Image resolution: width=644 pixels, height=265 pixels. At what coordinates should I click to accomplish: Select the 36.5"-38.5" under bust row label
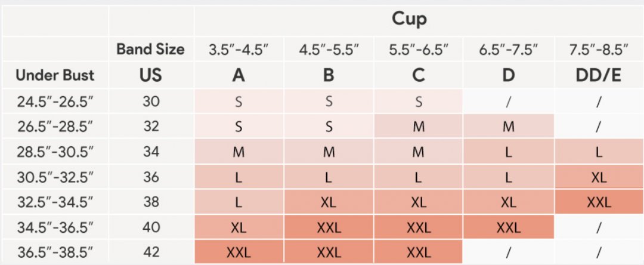pyautogui.click(x=55, y=252)
